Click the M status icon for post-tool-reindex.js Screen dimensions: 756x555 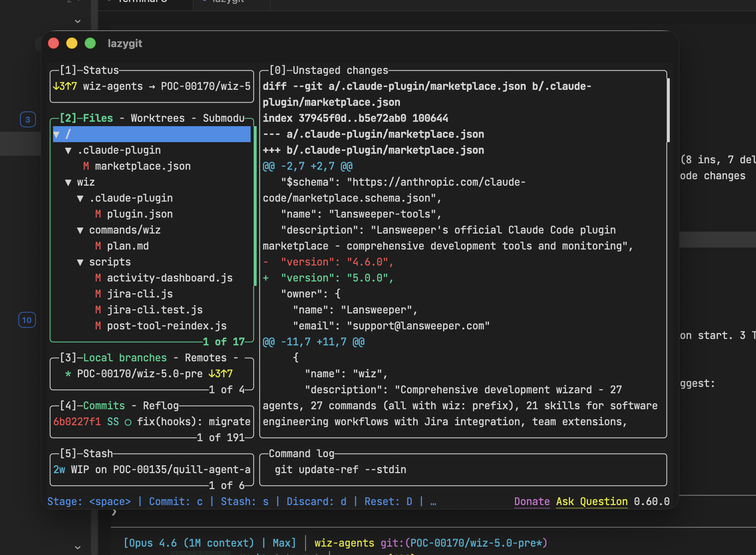98,326
